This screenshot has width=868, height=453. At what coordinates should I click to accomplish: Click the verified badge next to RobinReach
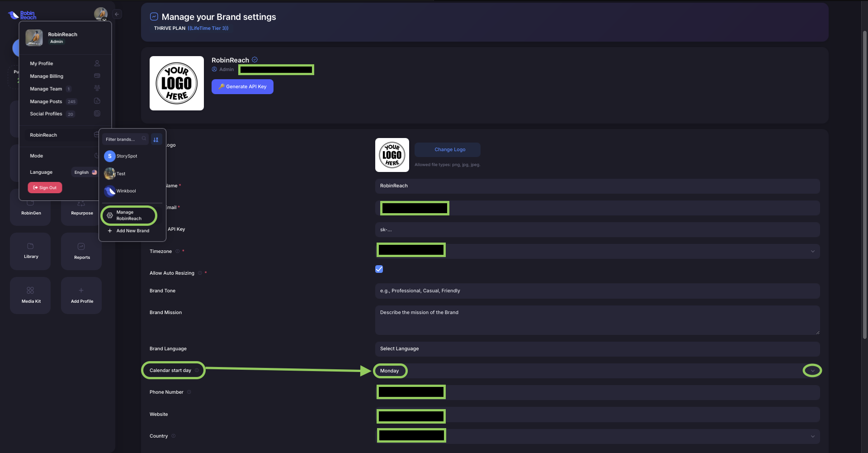click(x=255, y=60)
